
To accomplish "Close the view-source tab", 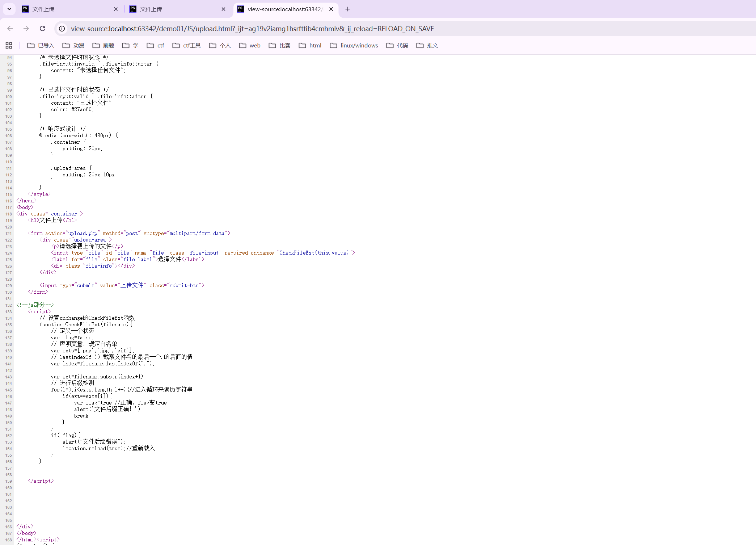I will 331,9.
